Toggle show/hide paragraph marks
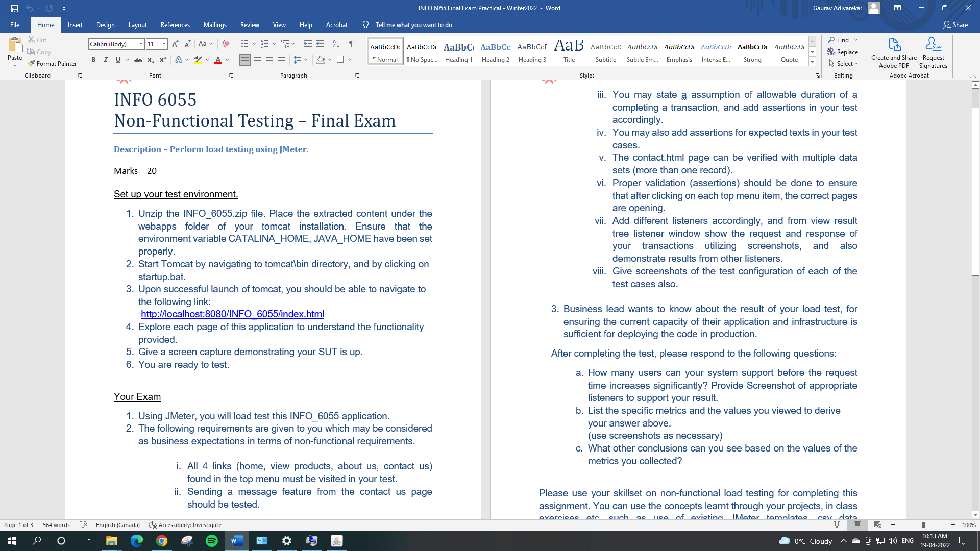The image size is (980, 551). click(x=351, y=44)
